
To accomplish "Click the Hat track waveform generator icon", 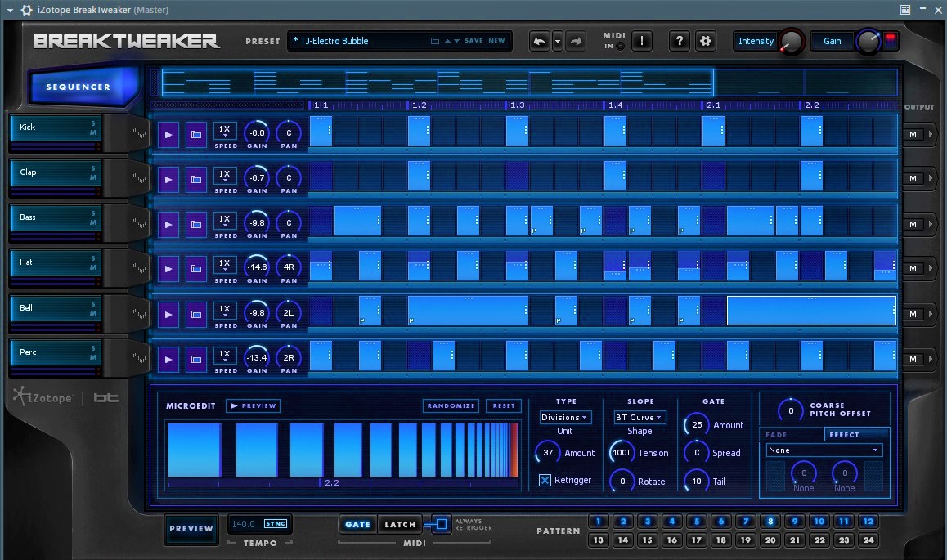I will click(138, 268).
